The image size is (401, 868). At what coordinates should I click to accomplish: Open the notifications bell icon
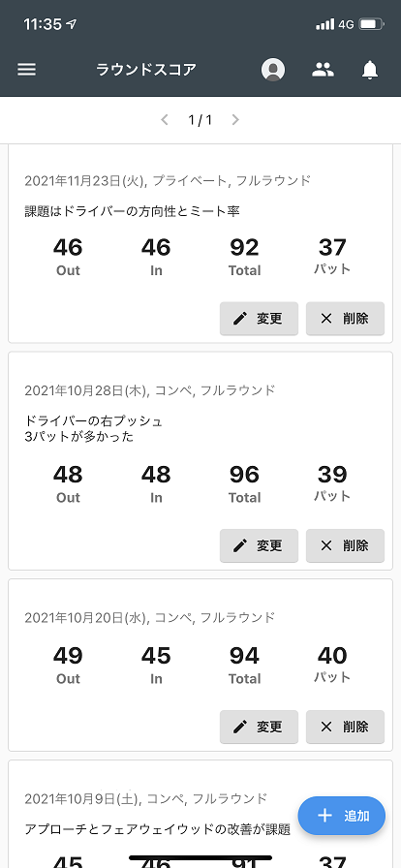coord(370,70)
